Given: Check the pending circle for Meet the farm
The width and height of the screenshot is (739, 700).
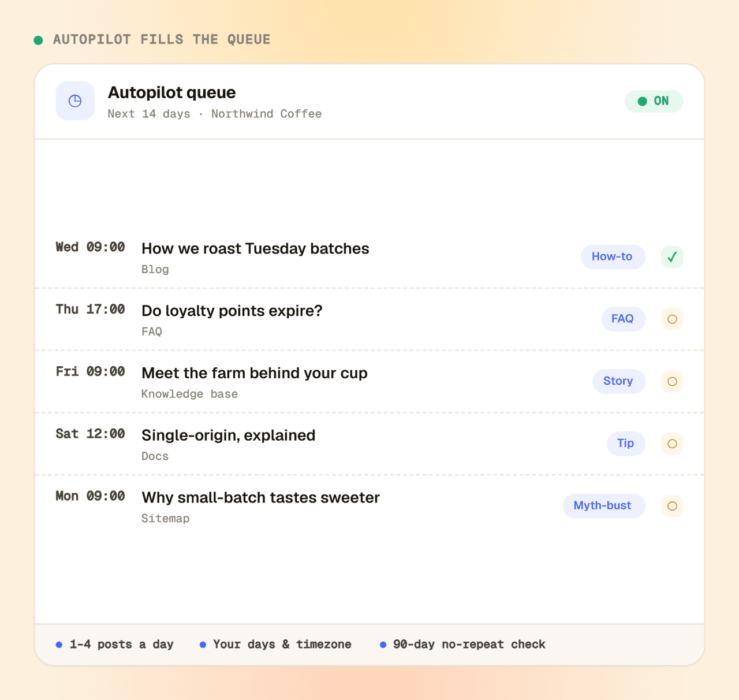Looking at the screenshot, I should click(x=672, y=382).
